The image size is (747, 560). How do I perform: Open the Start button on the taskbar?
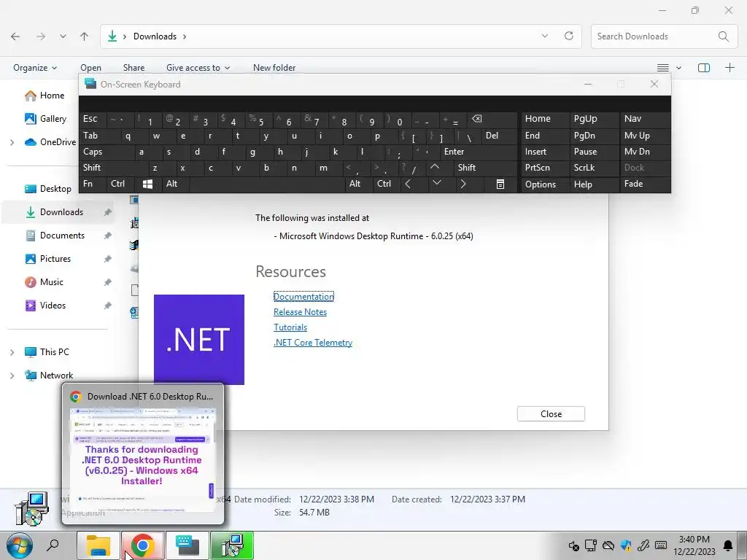tap(20, 545)
